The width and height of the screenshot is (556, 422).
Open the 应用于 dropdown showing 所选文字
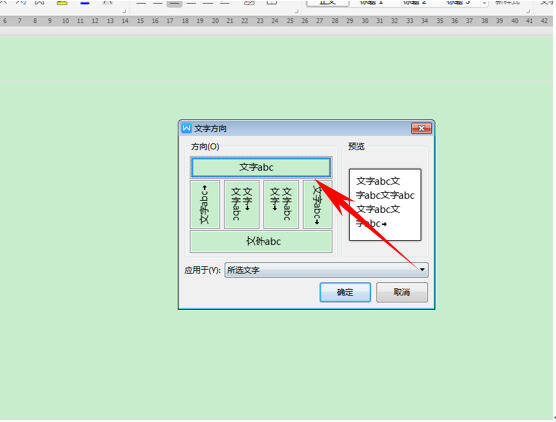pyautogui.click(x=326, y=270)
